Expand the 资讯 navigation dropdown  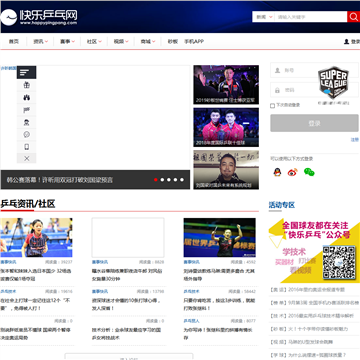(41, 42)
